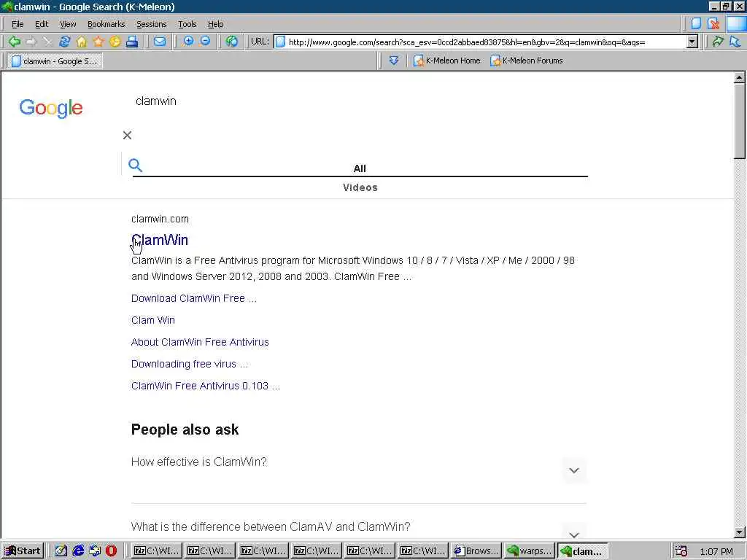Image resolution: width=747 pixels, height=560 pixels.
Task: Open Opera from the quick launch bar
Action: [x=111, y=551]
